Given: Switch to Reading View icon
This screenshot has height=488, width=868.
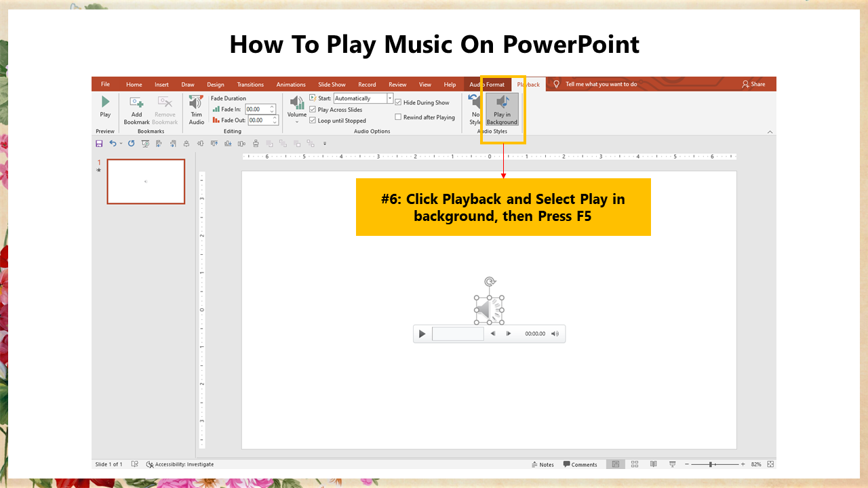Looking at the screenshot, I should (654, 464).
